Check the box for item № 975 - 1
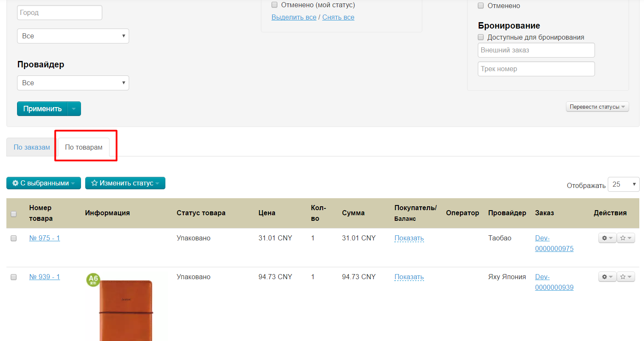Image resolution: width=644 pixels, height=341 pixels. click(x=14, y=238)
